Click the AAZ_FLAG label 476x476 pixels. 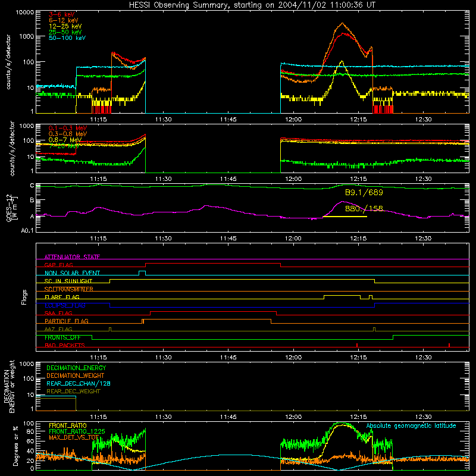click(58, 329)
